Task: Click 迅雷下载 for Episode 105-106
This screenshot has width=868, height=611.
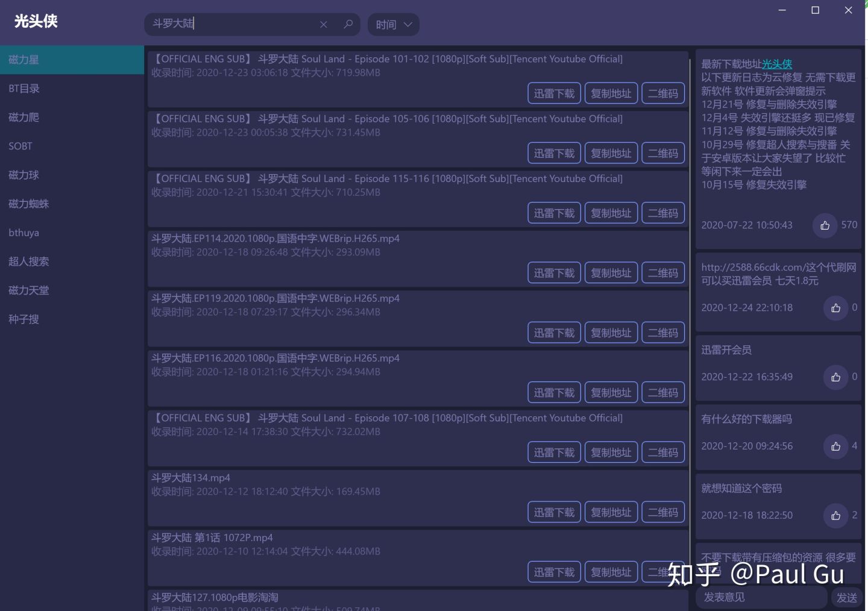Action: click(554, 153)
